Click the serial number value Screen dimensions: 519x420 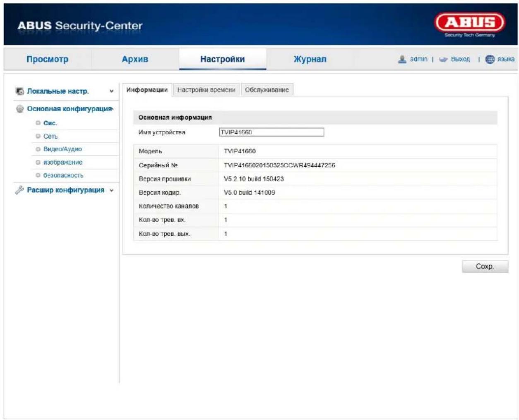[x=279, y=165]
